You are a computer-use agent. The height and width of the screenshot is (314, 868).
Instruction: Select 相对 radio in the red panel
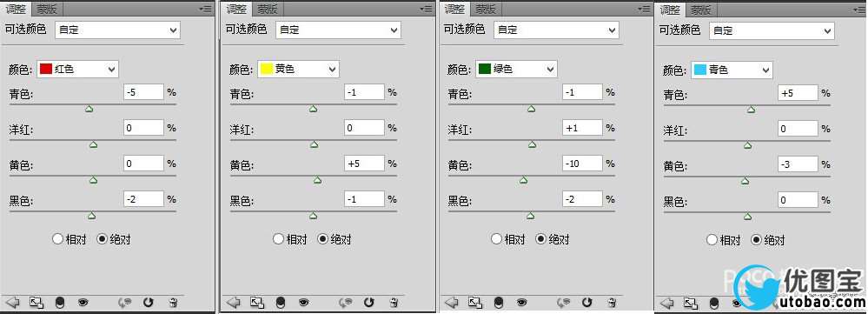coord(69,239)
